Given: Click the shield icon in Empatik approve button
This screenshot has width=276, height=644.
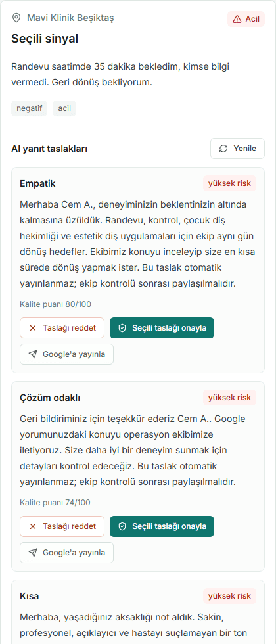Looking at the screenshot, I should click(122, 328).
